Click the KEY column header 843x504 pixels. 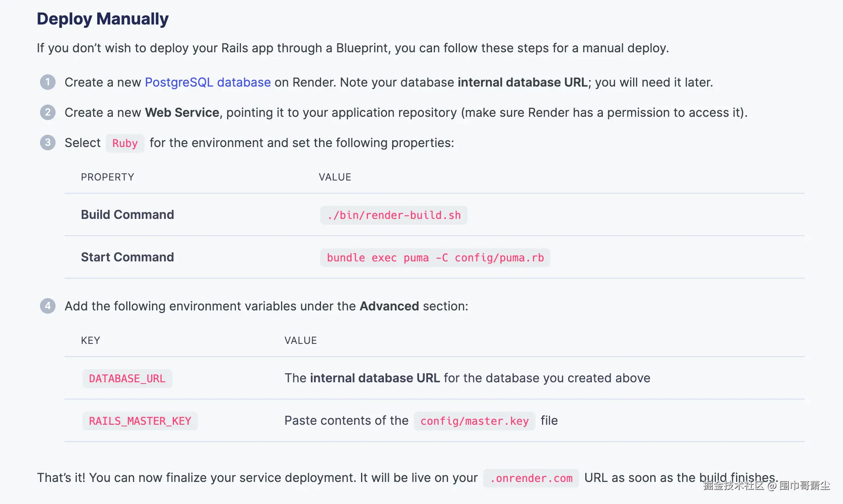click(x=90, y=340)
